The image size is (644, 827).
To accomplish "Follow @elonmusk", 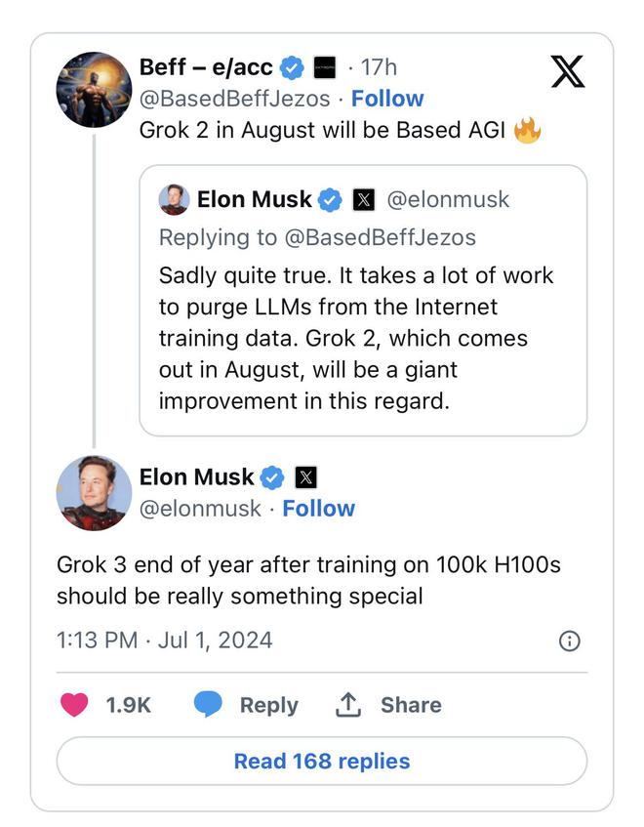I will 319,509.
